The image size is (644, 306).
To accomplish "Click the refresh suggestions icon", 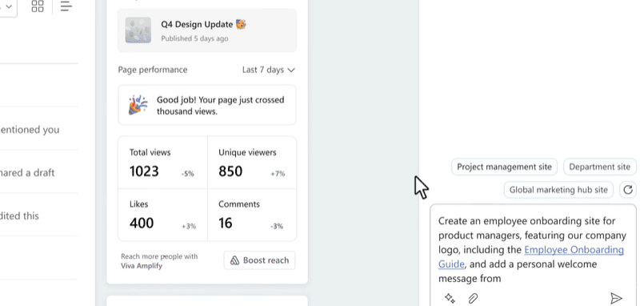I will point(627,190).
